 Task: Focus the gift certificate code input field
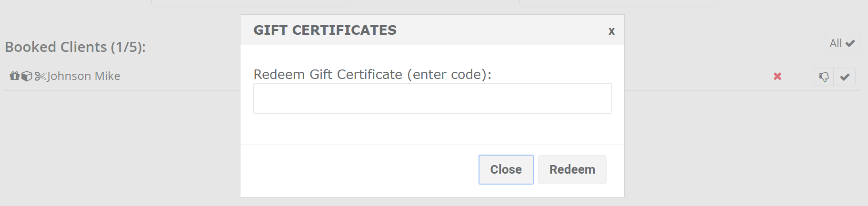point(432,98)
